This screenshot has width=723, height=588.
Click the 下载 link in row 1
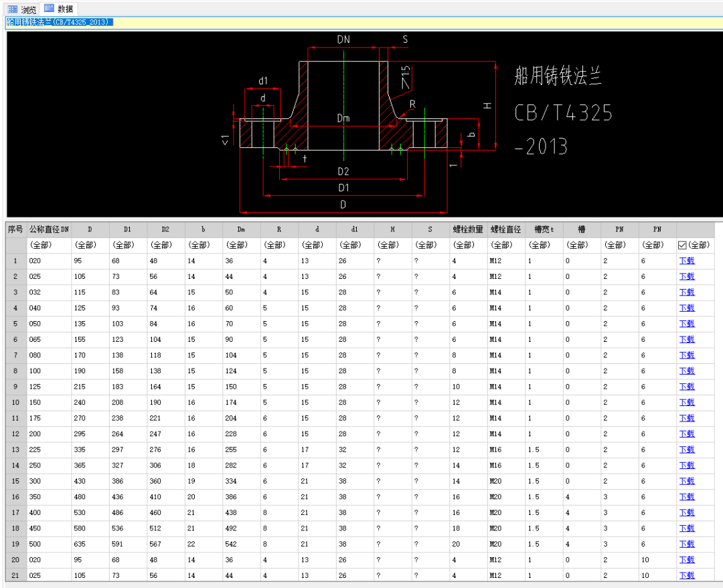687,260
